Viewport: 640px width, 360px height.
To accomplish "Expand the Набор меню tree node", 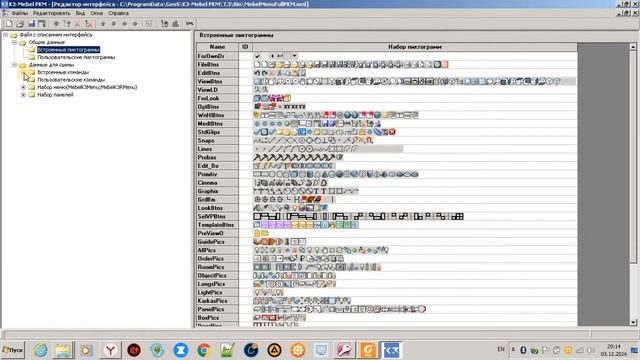I will pos(23,87).
